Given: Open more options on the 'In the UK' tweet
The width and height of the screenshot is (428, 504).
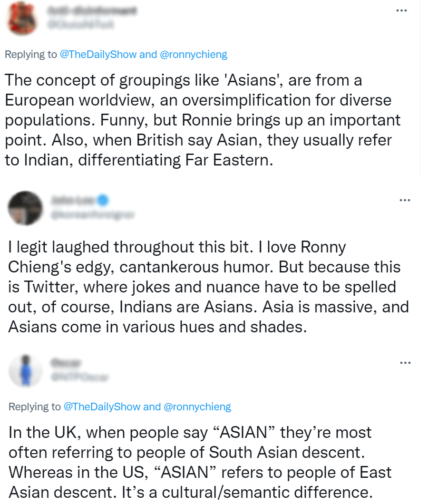Looking at the screenshot, I should point(405,363).
